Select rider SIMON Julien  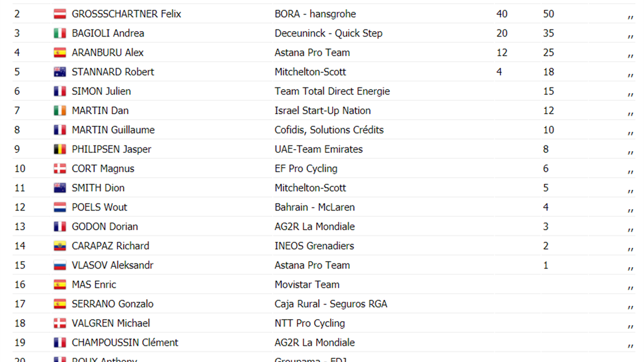click(x=101, y=91)
